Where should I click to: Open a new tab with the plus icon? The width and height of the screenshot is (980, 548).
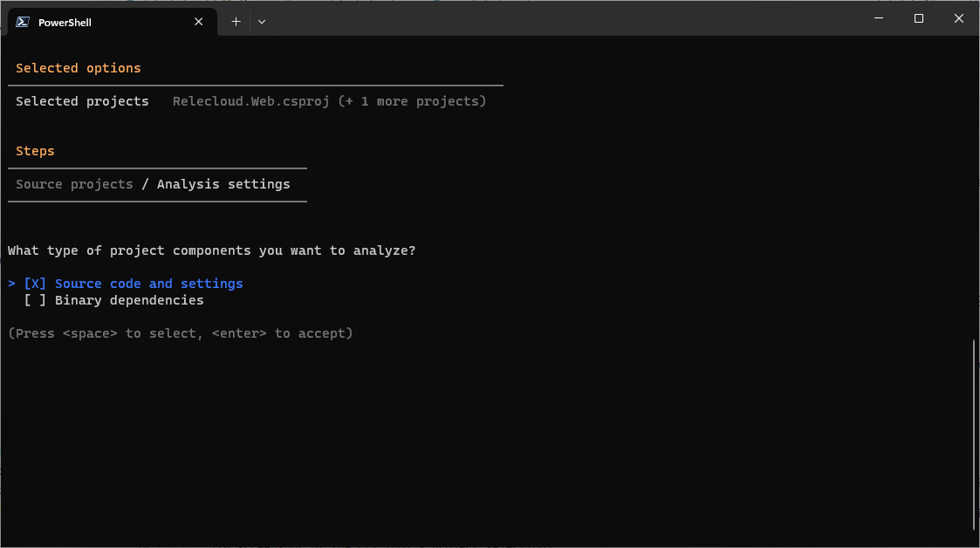(x=235, y=21)
